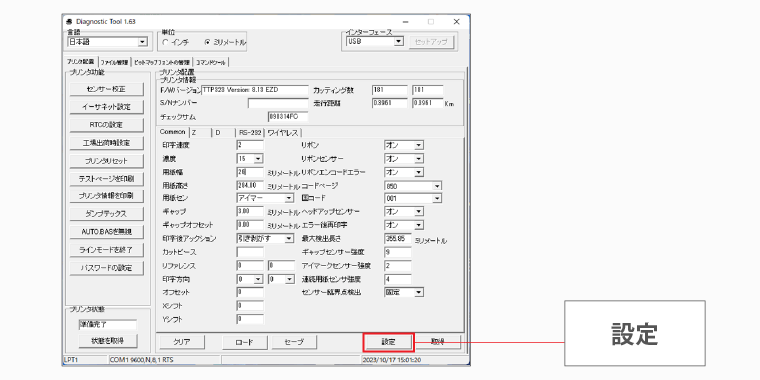760x380 pixels.
Task: Select the Z settings tab
Action: click(200, 133)
